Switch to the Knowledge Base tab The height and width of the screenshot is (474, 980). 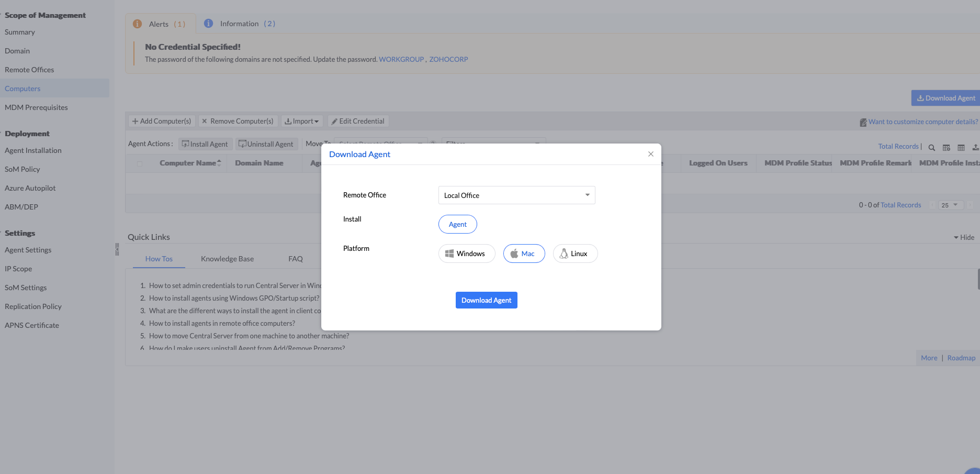[x=227, y=259]
